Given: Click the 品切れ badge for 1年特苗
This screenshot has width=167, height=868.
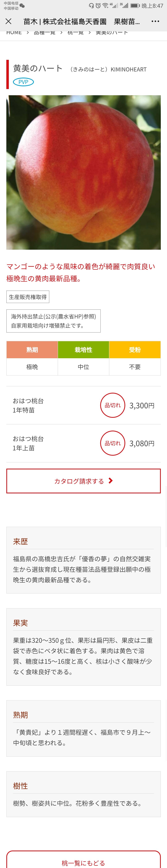Looking at the screenshot, I should [113, 405].
